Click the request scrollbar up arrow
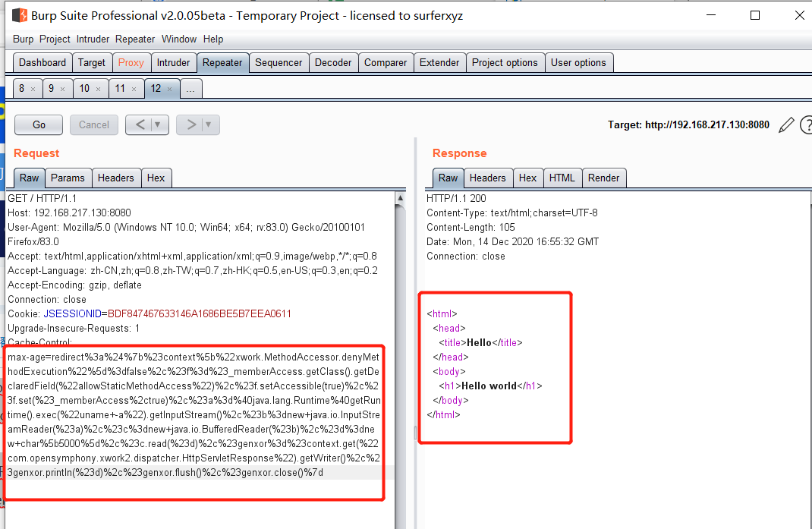Image resolution: width=812 pixels, height=529 pixels. [400, 198]
